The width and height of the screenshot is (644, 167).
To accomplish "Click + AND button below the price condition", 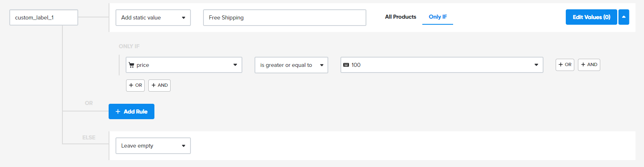I will tap(159, 85).
